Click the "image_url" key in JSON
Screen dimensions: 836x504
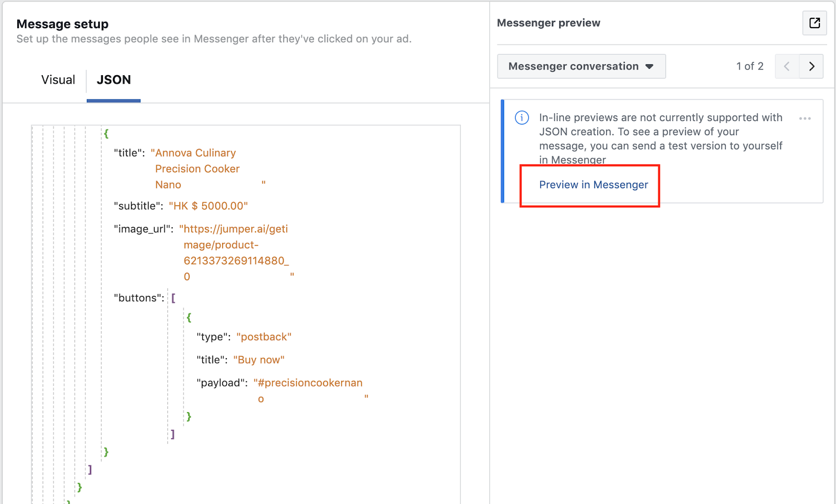pos(143,229)
